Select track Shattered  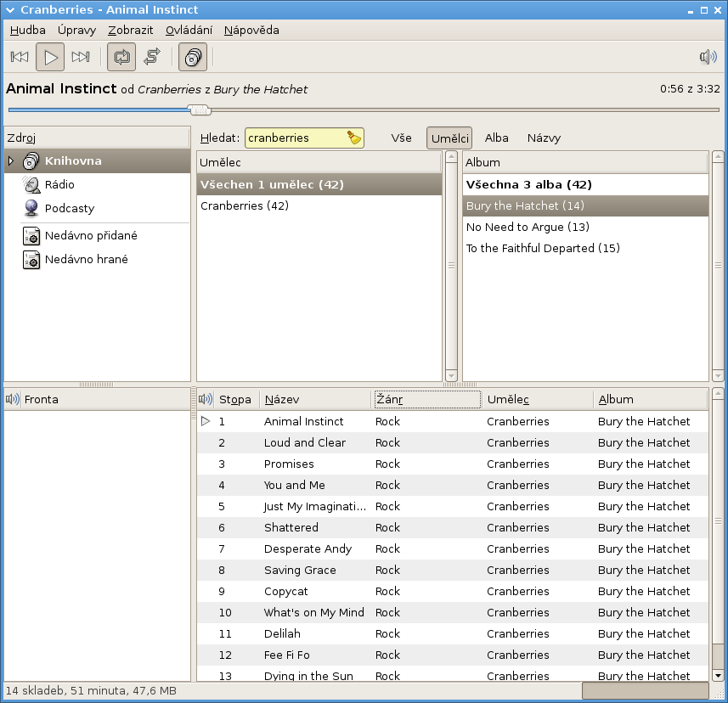(453, 528)
